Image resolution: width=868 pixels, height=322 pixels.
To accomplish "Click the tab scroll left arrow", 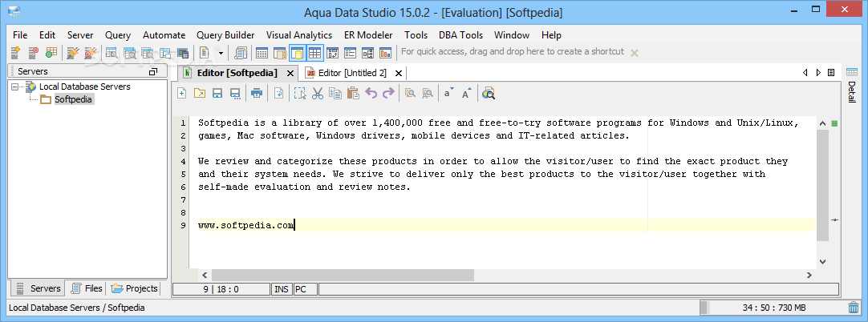I will (805, 73).
